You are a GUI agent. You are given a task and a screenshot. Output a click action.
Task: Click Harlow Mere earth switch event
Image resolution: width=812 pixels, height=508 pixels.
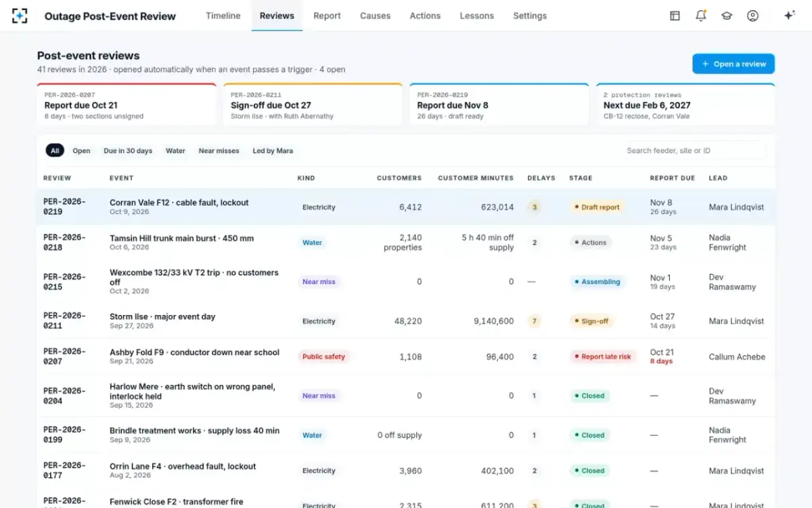[x=192, y=391]
